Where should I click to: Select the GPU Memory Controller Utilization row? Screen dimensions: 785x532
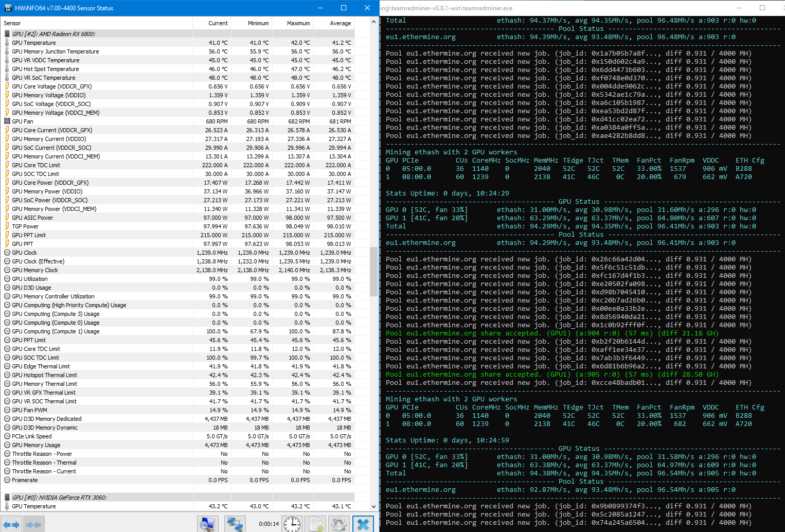[177, 296]
